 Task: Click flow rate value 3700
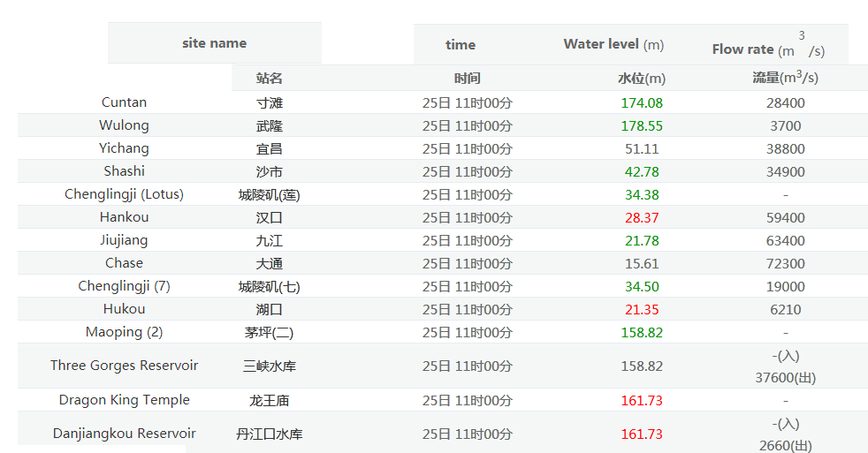(786, 126)
